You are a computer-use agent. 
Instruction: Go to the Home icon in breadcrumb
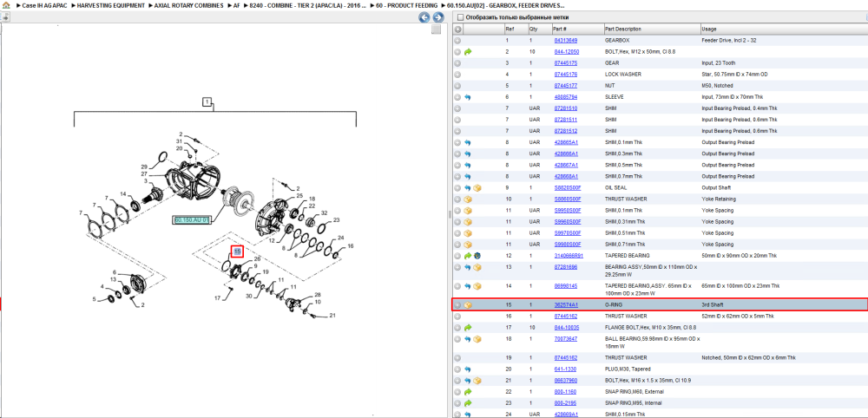pyautogui.click(x=6, y=5)
